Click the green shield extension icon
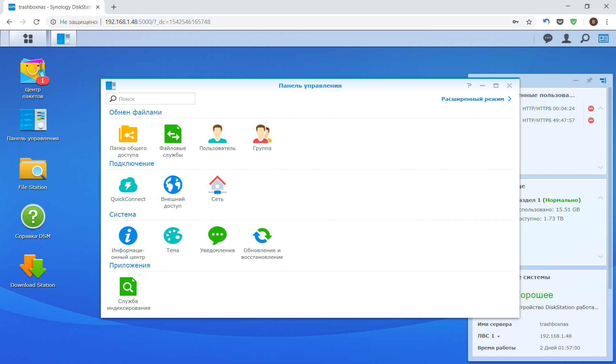Image resolution: width=616 pixels, height=364 pixels. pyautogui.click(x=574, y=22)
